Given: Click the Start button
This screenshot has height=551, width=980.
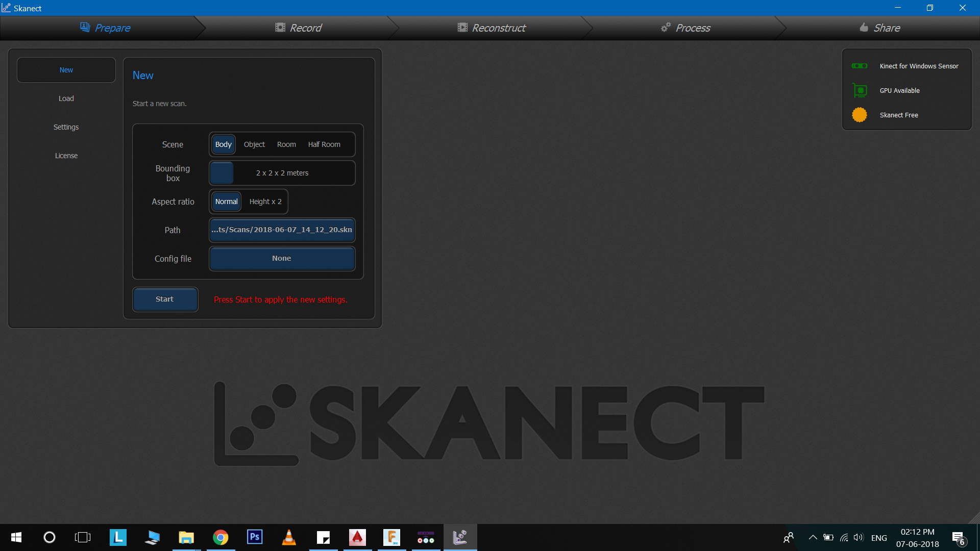Looking at the screenshot, I should click(165, 299).
